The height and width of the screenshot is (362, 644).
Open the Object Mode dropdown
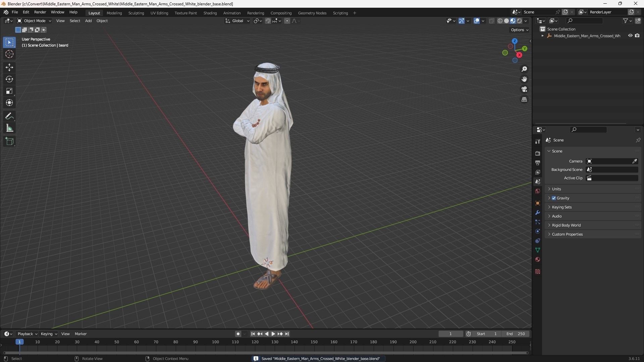(x=34, y=21)
